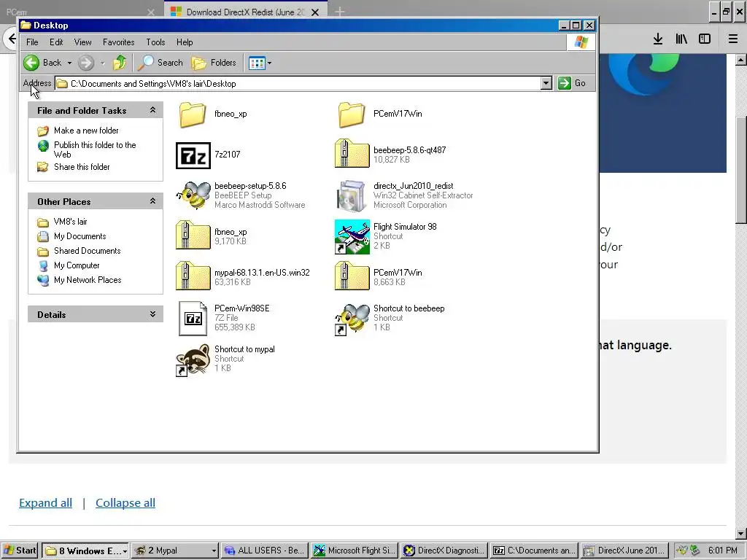The image size is (747, 560).
Task: Toggle the Folders pane
Action: (214, 63)
